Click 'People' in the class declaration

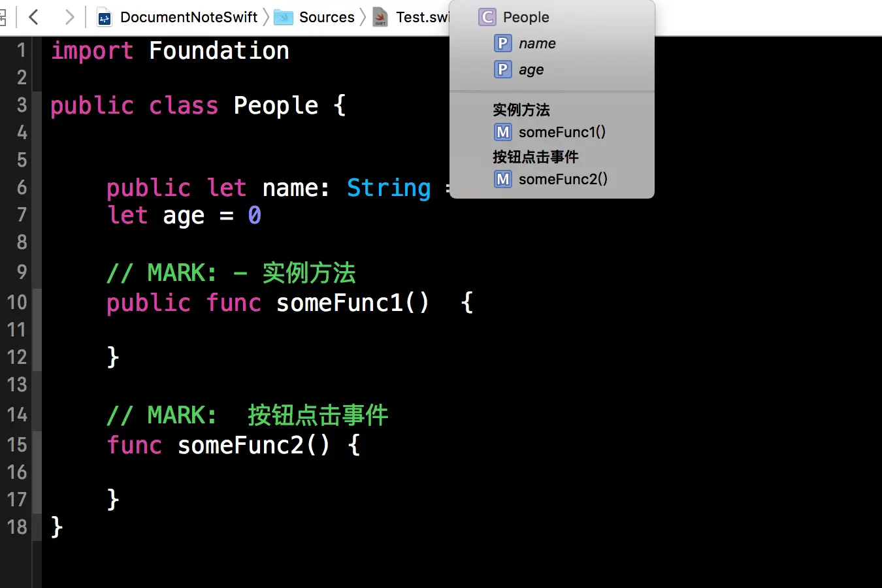pos(276,106)
